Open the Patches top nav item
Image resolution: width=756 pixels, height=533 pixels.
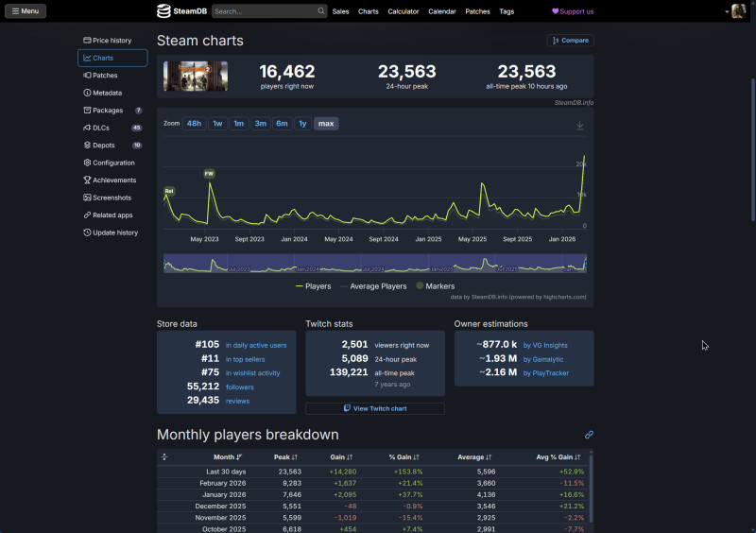[x=477, y=11]
